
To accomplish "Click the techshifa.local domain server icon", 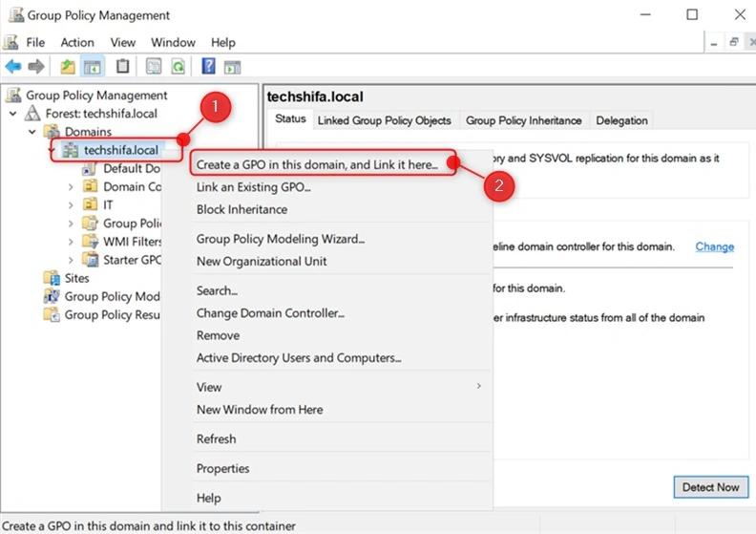I will click(71, 150).
